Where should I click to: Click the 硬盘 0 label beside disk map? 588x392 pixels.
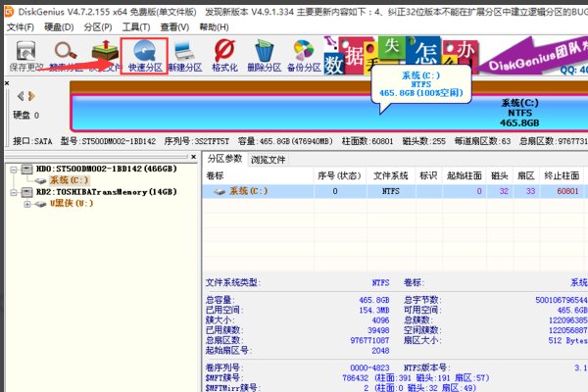tap(25, 116)
